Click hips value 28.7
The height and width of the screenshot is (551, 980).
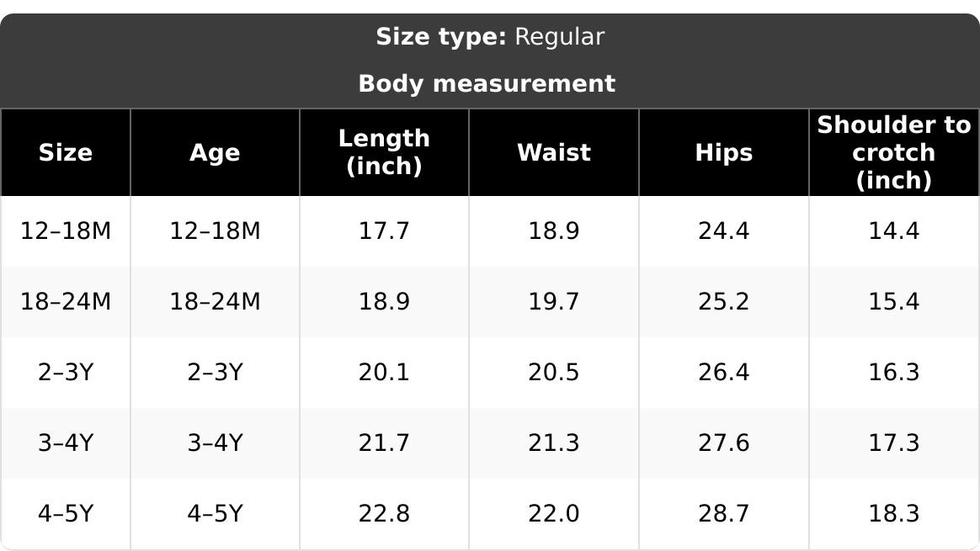coord(724,513)
